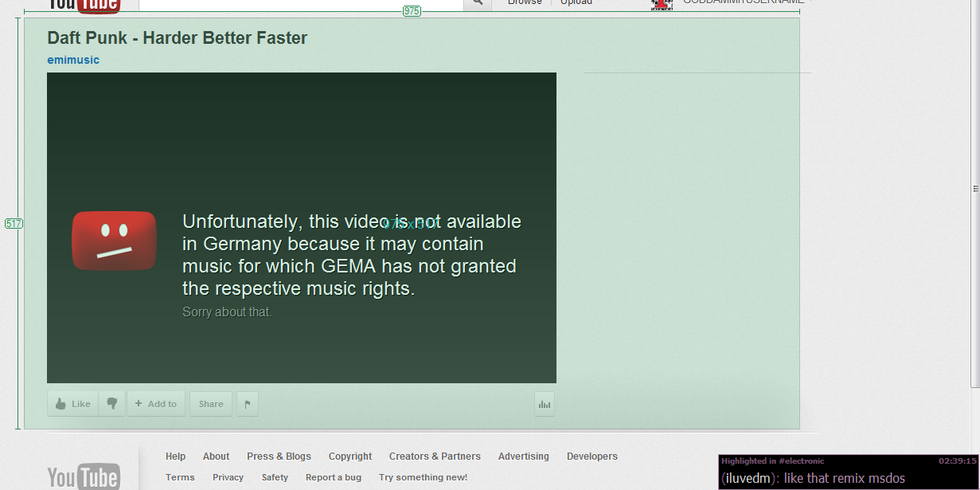Click the 'Sorry about that.' text
Viewport: 980px width, 490px height.
click(227, 312)
